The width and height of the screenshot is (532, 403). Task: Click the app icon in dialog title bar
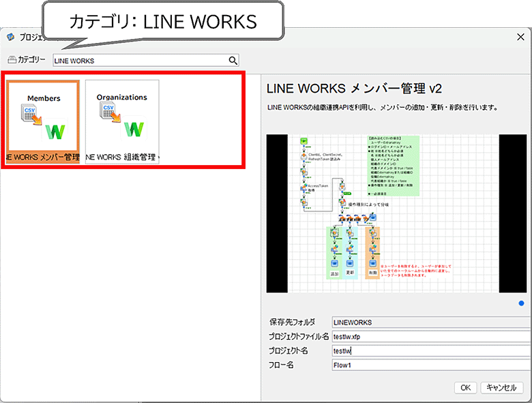[x=11, y=37]
